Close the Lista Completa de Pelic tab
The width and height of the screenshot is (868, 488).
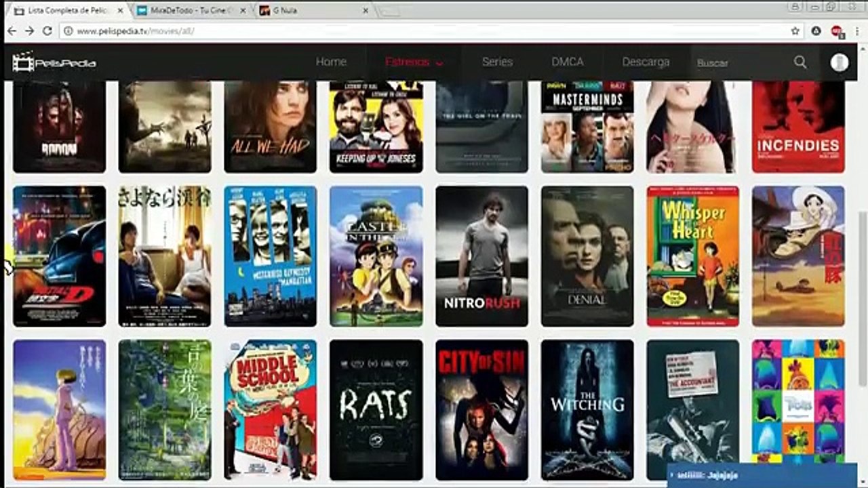(x=121, y=12)
